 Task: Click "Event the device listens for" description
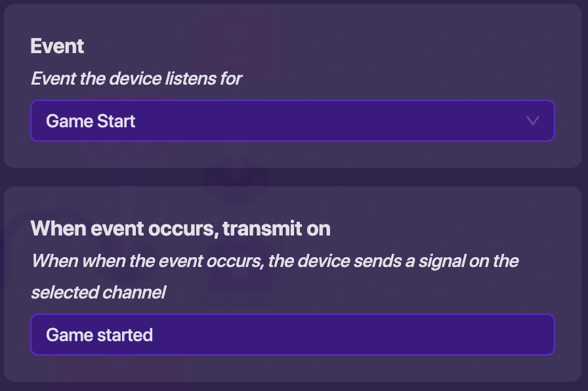coord(136,79)
